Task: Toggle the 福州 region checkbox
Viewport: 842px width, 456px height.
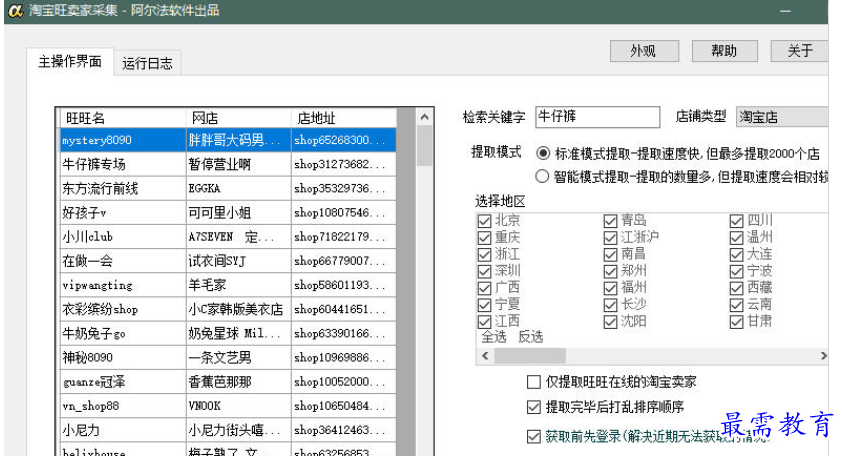Action: (x=610, y=288)
